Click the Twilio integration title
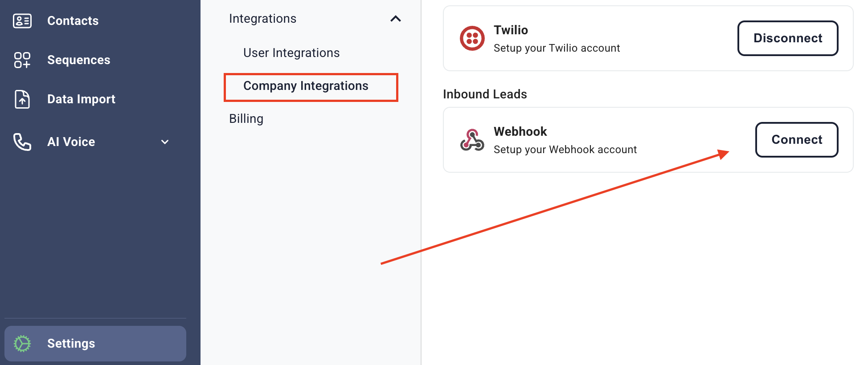This screenshot has height=365, width=868. point(511,30)
